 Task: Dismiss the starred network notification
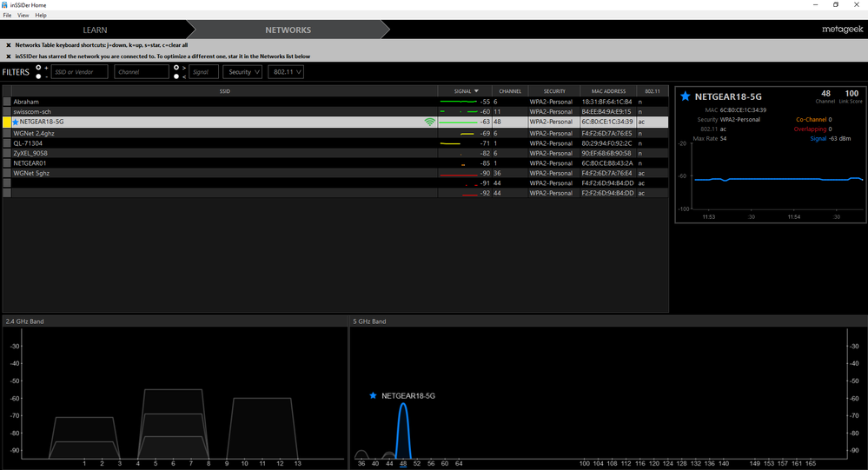(x=9, y=56)
